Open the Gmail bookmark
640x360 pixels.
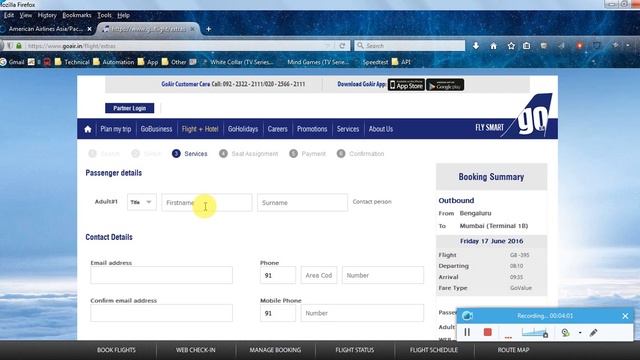coord(12,62)
